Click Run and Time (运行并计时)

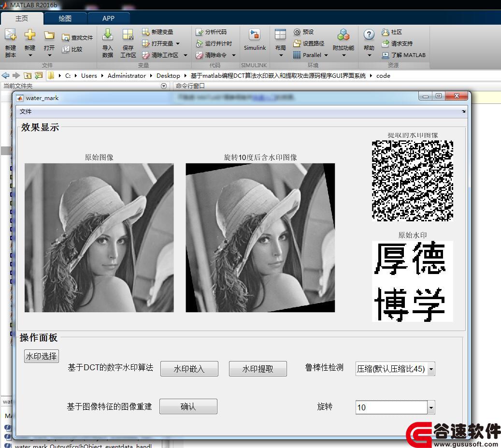click(214, 43)
